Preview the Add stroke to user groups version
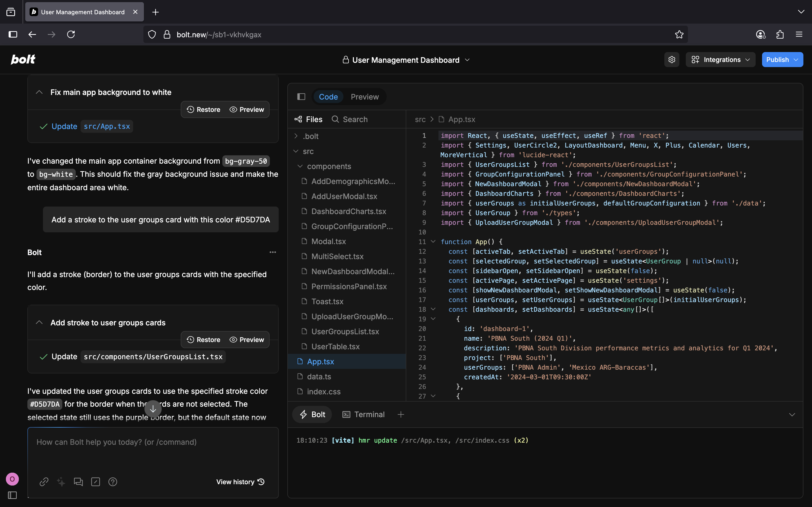 (x=247, y=340)
